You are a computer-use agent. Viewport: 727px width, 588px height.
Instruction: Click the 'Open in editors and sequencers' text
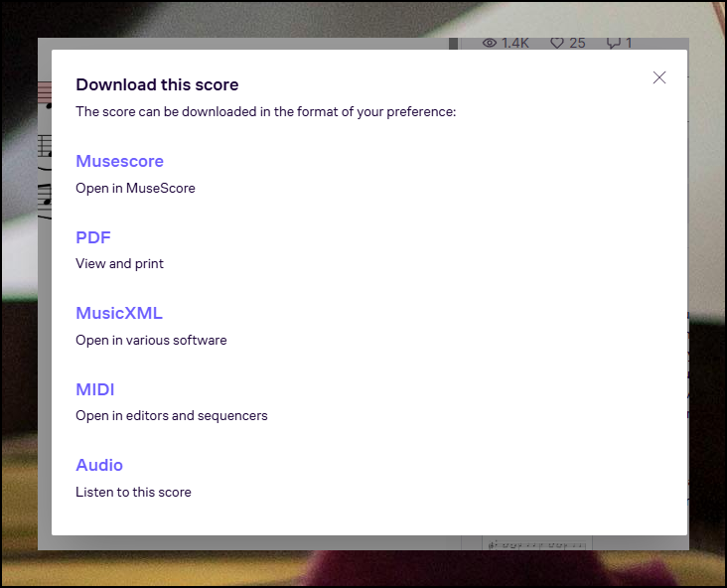[x=172, y=415]
